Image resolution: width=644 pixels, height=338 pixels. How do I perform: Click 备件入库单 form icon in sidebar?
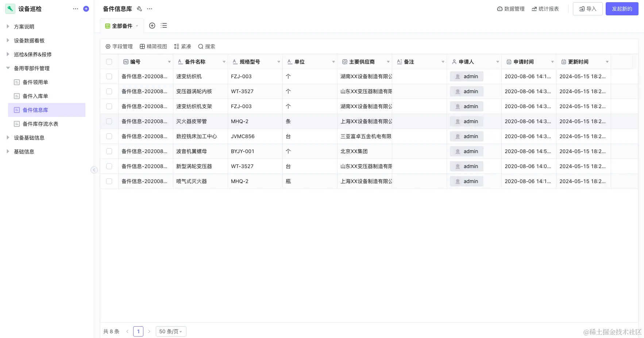pos(17,96)
